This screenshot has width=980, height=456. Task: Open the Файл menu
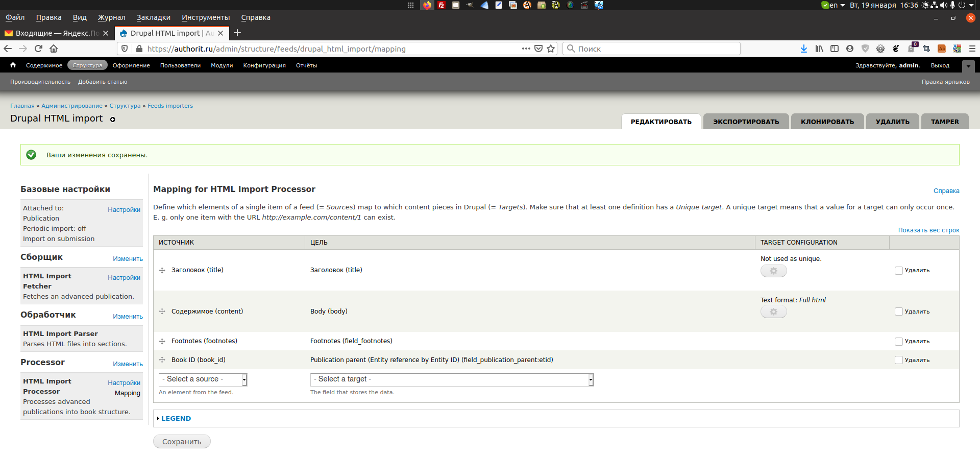coord(15,17)
